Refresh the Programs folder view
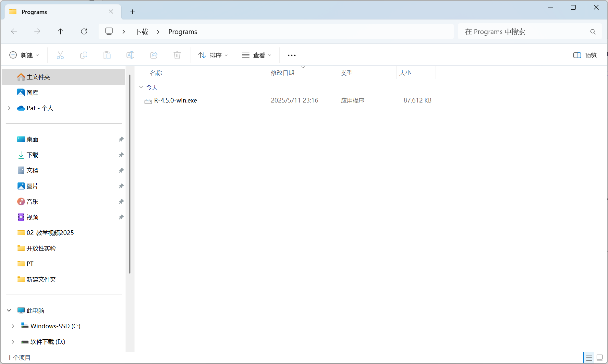 pos(84,31)
